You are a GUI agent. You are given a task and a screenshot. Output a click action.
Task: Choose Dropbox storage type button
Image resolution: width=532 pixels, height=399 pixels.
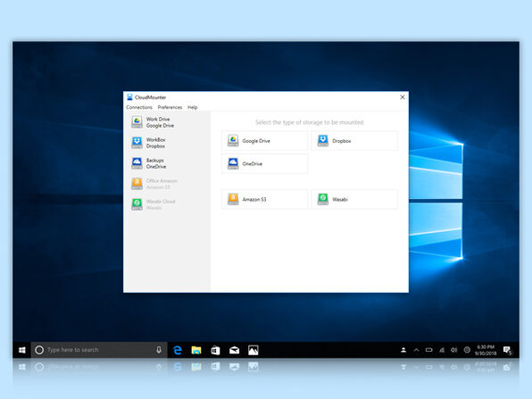tap(354, 141)
